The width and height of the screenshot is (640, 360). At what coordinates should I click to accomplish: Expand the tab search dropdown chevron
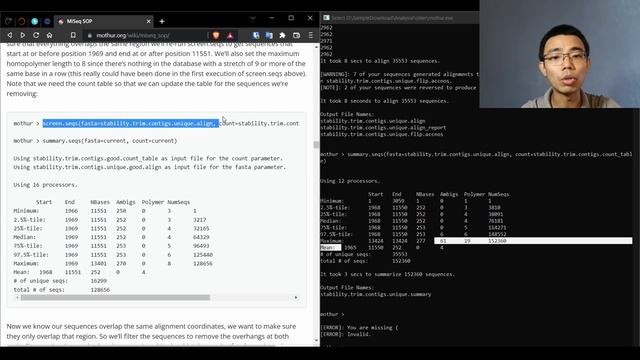253,18
